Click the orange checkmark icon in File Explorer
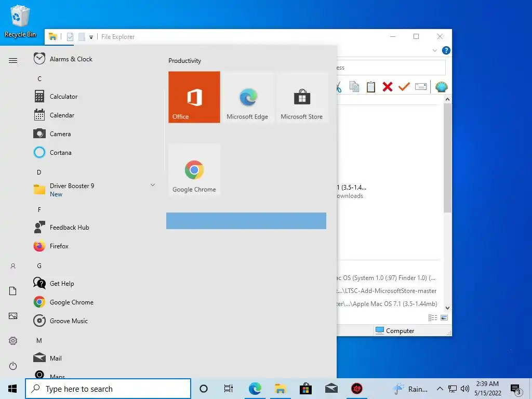 pos(404,87)
